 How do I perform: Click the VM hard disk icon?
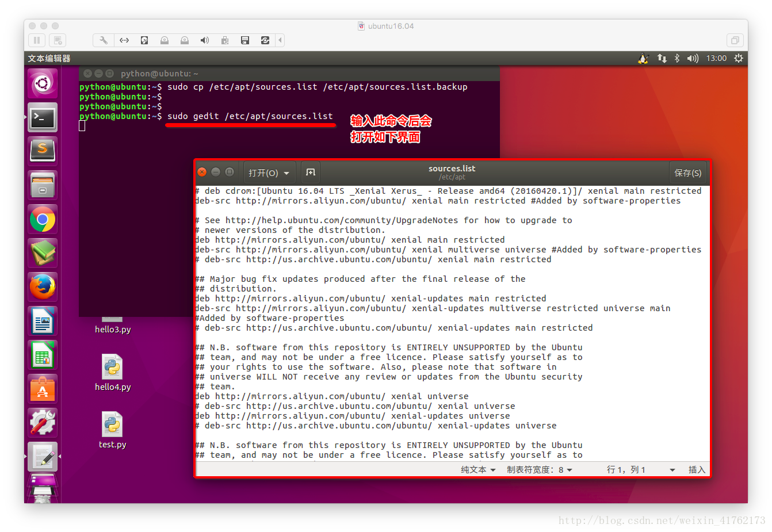(144, 40)
